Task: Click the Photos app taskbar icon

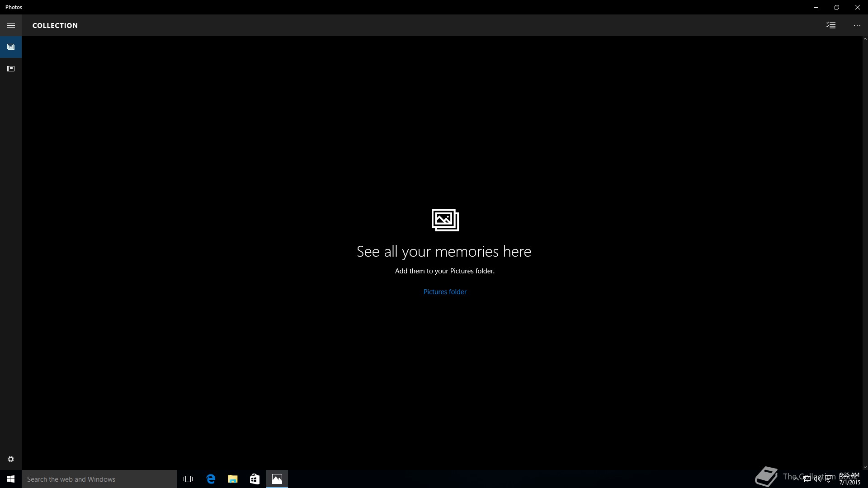Action: coord(277,479)
